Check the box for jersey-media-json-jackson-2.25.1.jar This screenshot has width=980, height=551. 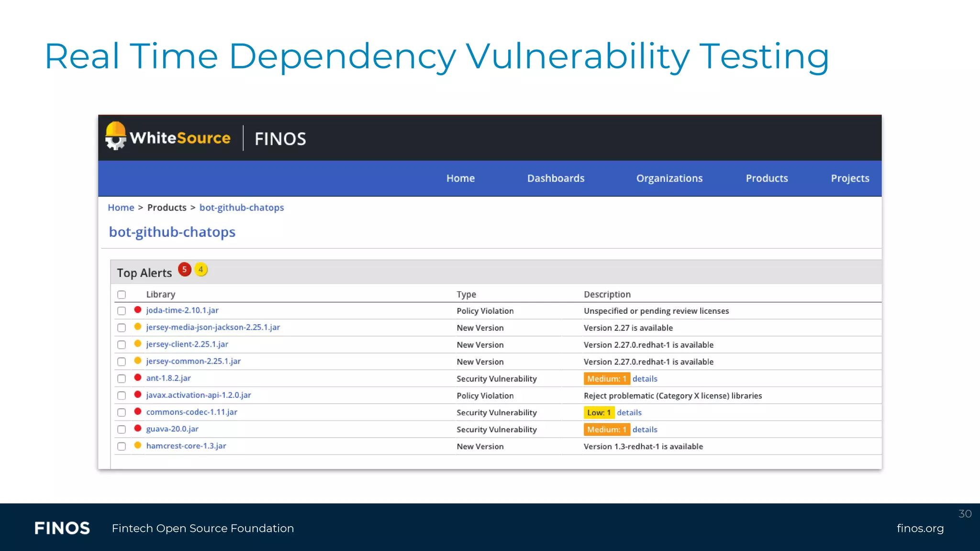pos(122,328)
